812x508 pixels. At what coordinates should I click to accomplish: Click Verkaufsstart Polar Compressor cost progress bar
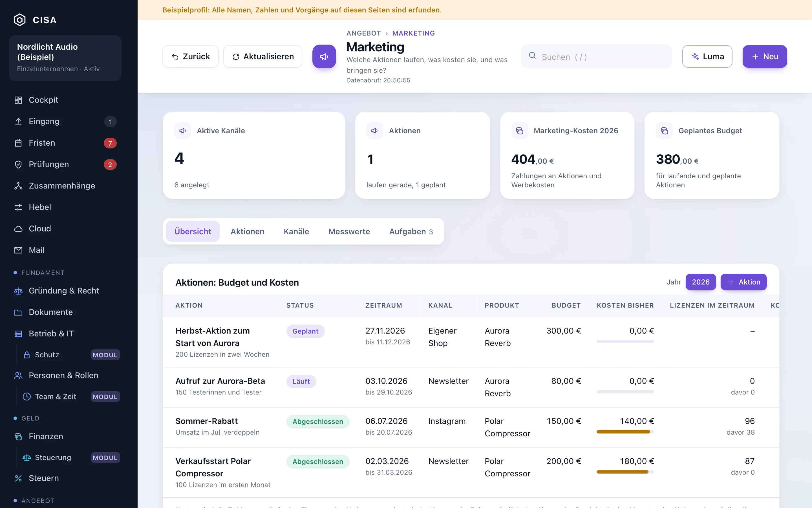(x=625, y=472)
